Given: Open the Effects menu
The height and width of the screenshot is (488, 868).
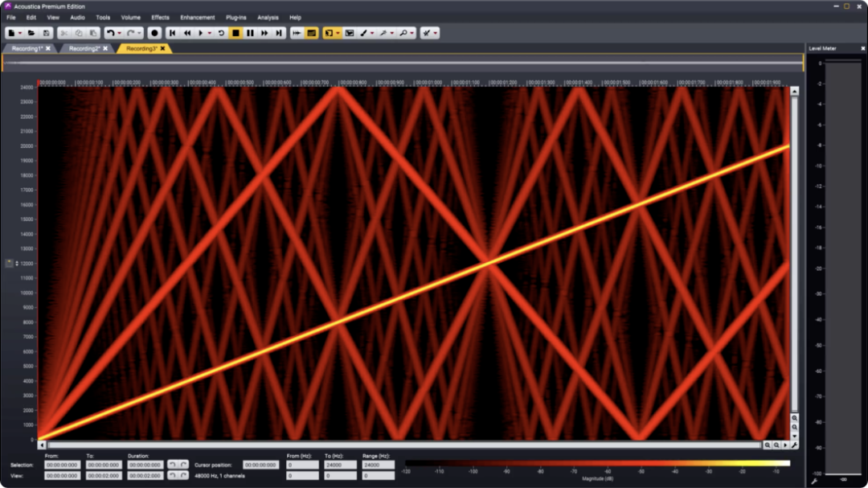Looking at the screenshot, I should point(160,17).
